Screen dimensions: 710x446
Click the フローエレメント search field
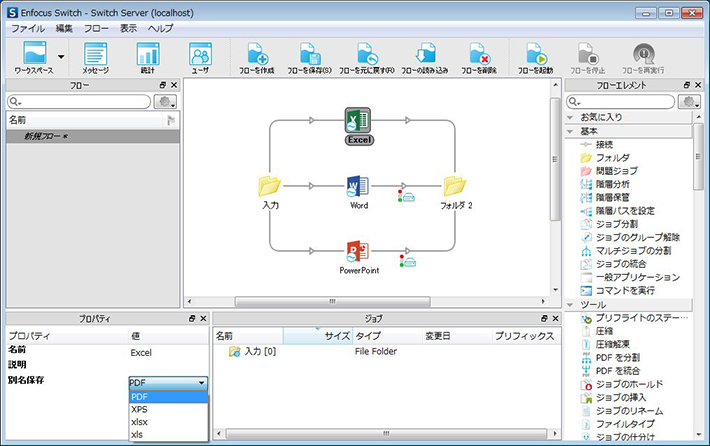pyautogui.click(x=620, y=101)
